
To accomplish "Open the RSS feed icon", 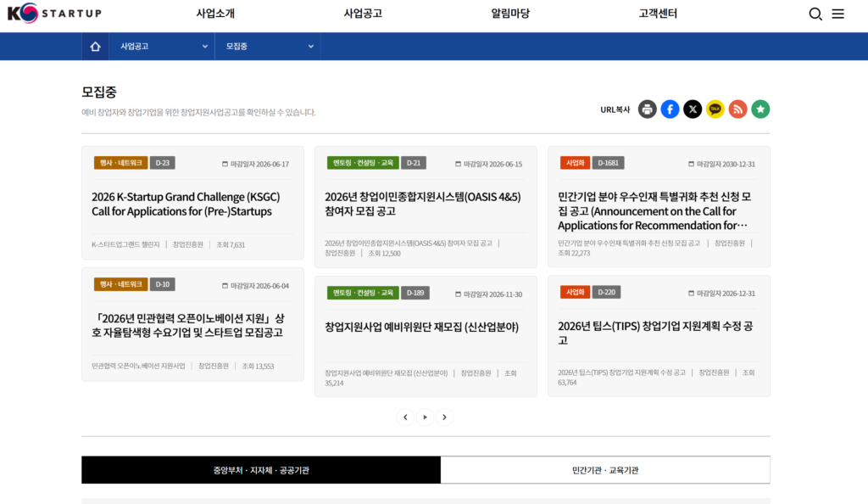I will pos(738,109).
